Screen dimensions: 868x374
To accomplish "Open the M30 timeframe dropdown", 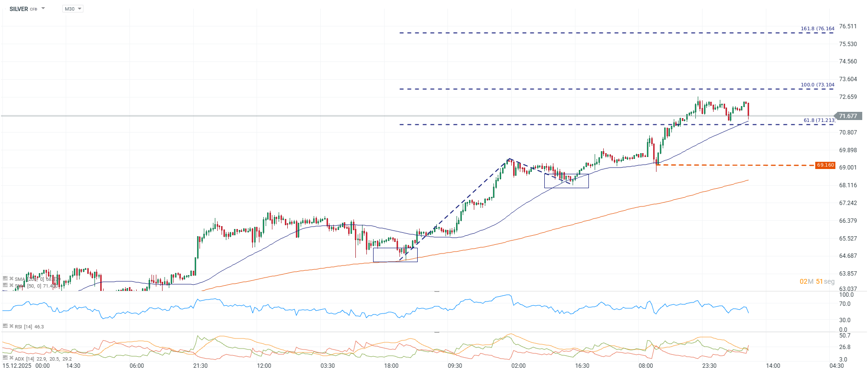I will coord(73,9).
